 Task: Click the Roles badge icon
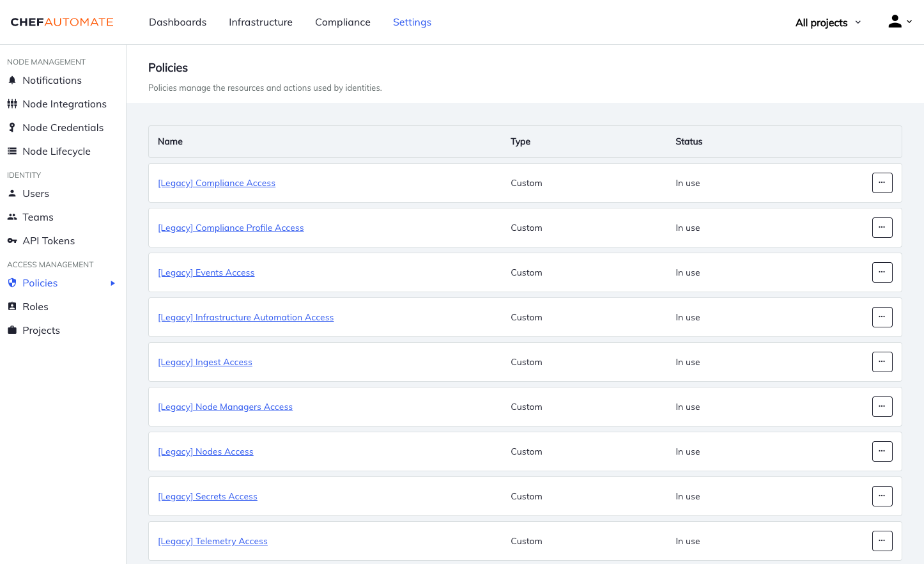tap(12, 306)
